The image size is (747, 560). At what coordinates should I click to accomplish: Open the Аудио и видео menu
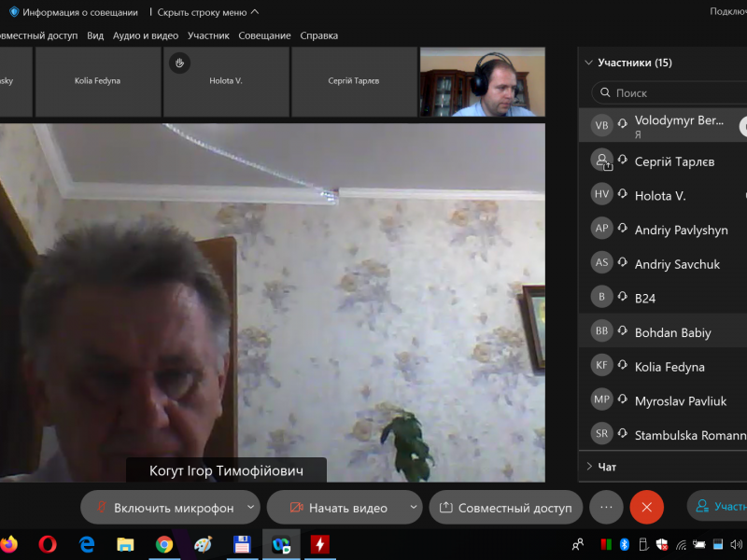[146, 35]
